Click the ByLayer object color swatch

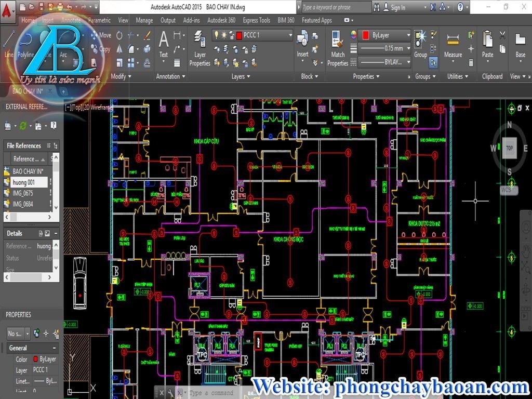365,35
